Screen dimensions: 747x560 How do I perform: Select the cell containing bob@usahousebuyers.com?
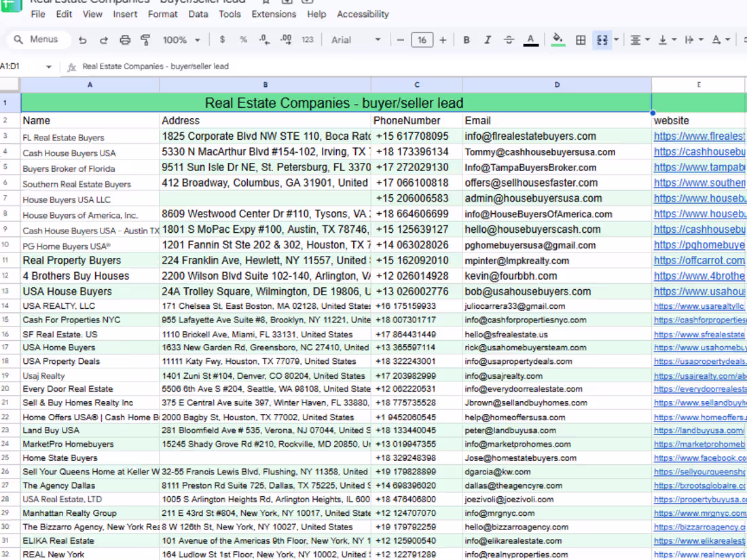click(x=556, y=291)
